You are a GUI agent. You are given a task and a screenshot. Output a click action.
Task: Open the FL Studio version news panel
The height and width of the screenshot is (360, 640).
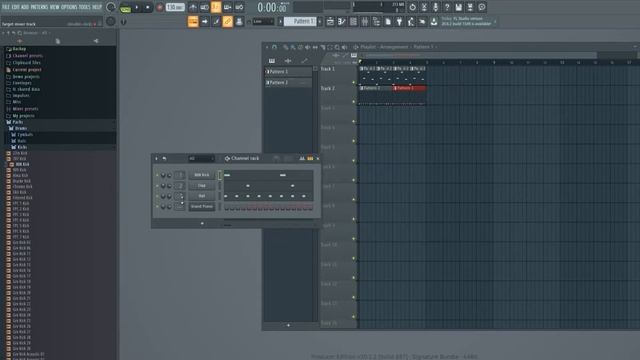[468, 21]
